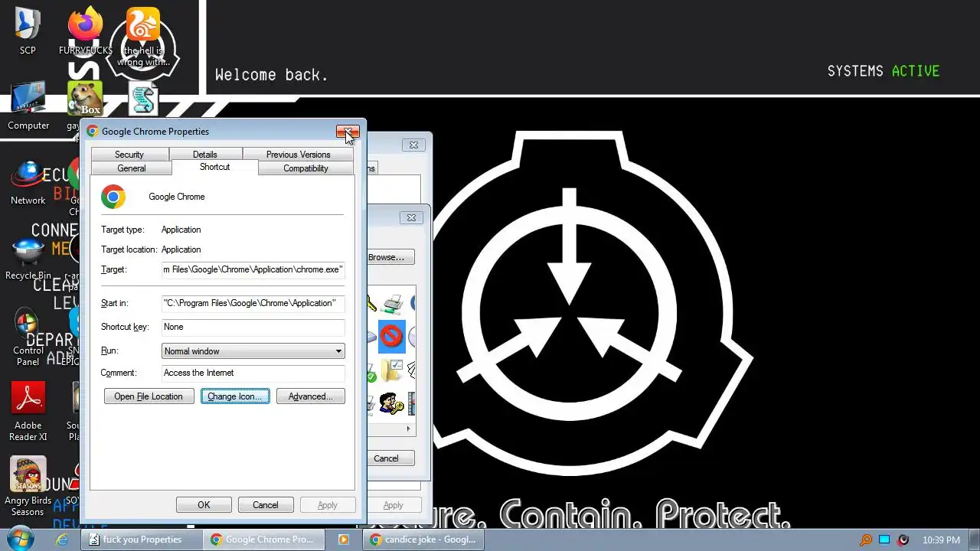
Task: Switch to the General tab
Action: click(132, 168)
